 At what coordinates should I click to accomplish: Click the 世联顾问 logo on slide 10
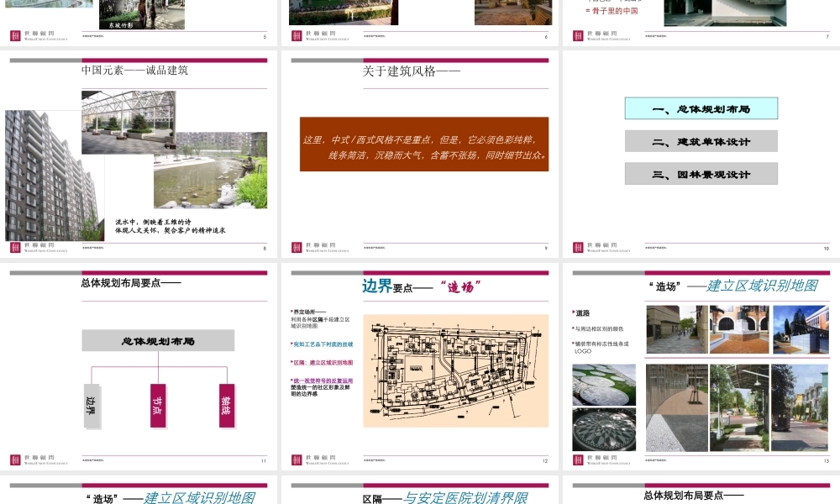click(x=601, y=248)
